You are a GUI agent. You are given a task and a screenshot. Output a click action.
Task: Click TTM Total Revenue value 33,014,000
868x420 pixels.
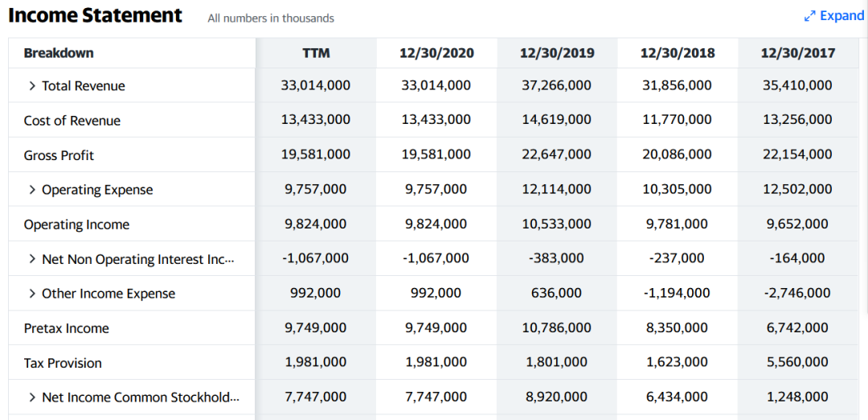[x=316, y=85]
